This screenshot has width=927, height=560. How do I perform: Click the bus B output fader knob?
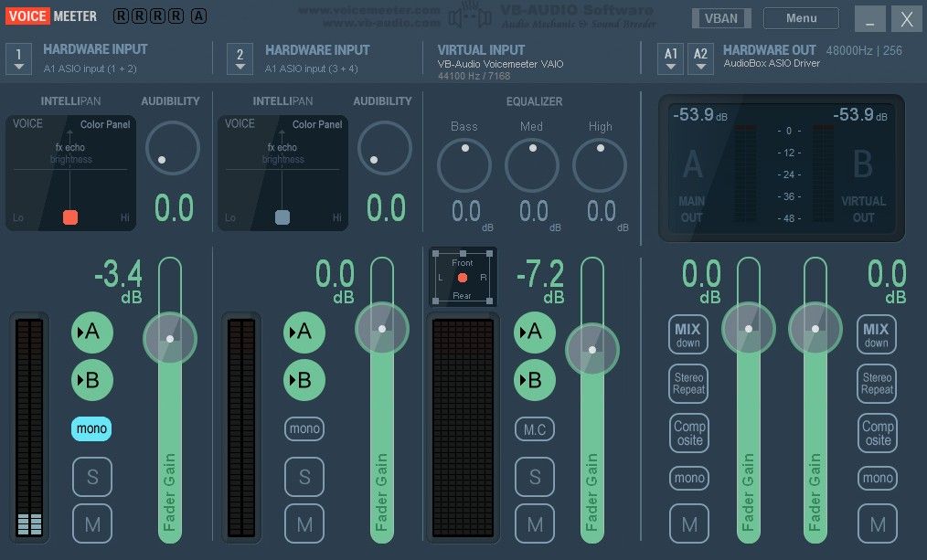point(815,329)
